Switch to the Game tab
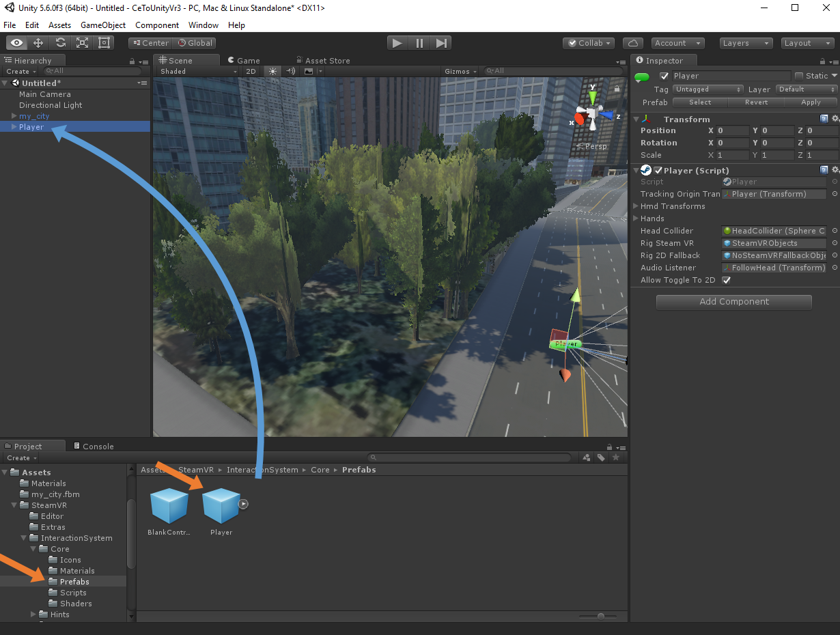Image resolution: width=840 pixels, height=635 pixels. (244, 61)
